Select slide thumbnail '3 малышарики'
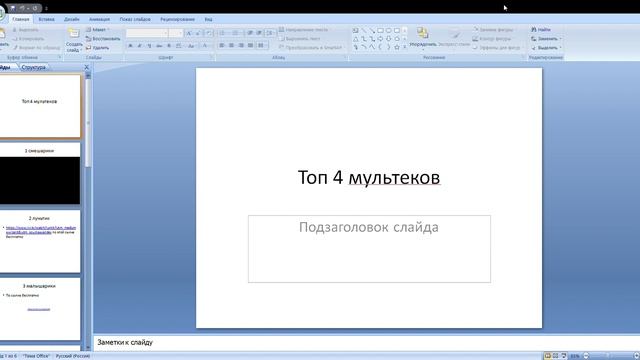 [40, 309]
